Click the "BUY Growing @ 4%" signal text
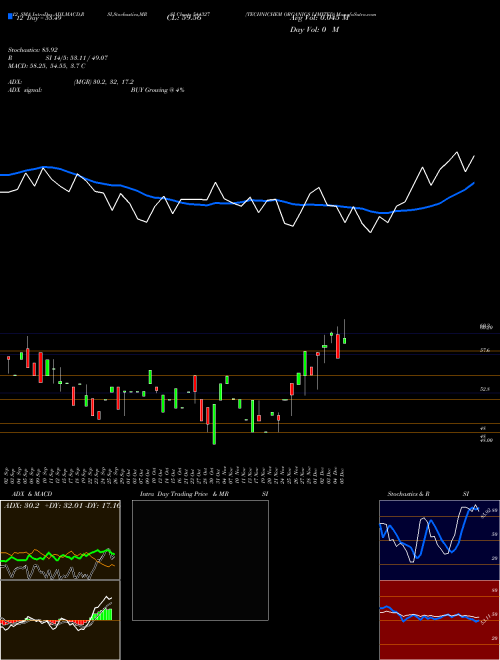This screenshot has width=500, height=660. coord(157,90)
